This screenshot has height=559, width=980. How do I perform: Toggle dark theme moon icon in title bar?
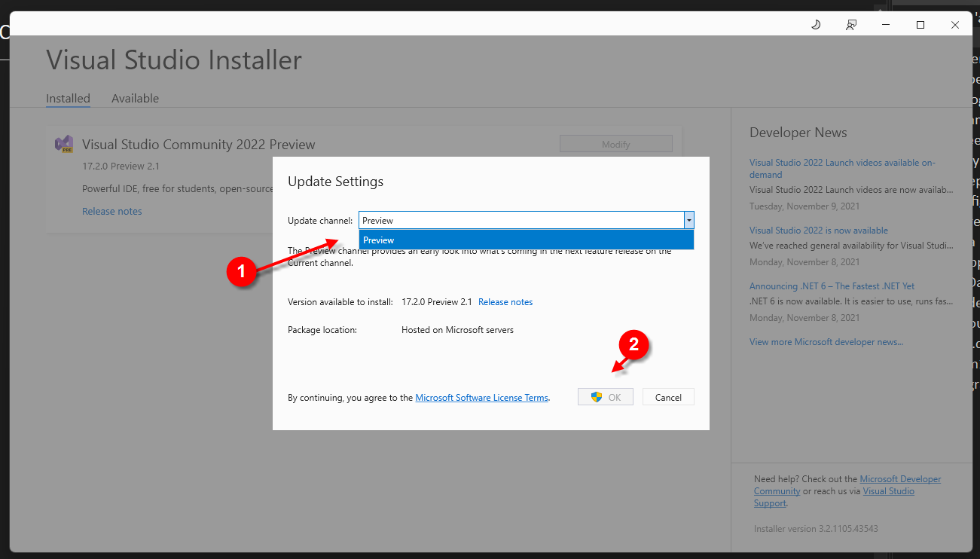click(816, 25)
